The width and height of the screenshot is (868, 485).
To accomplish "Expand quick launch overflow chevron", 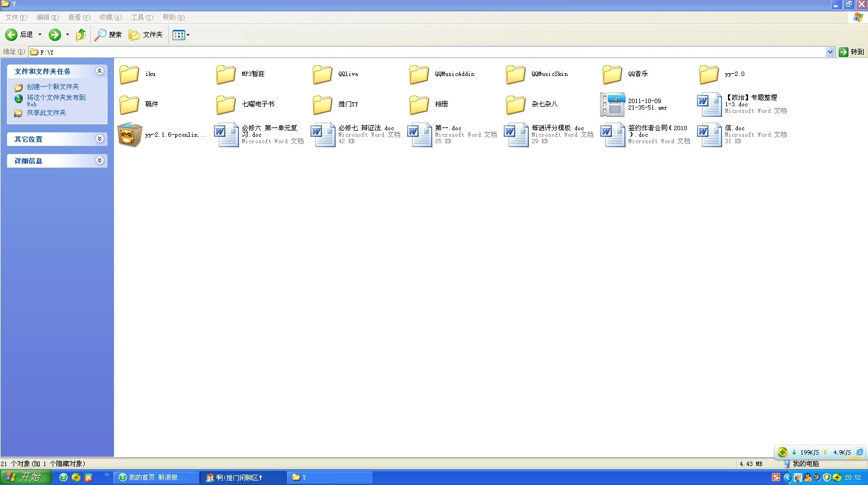I will pos(107,475).
